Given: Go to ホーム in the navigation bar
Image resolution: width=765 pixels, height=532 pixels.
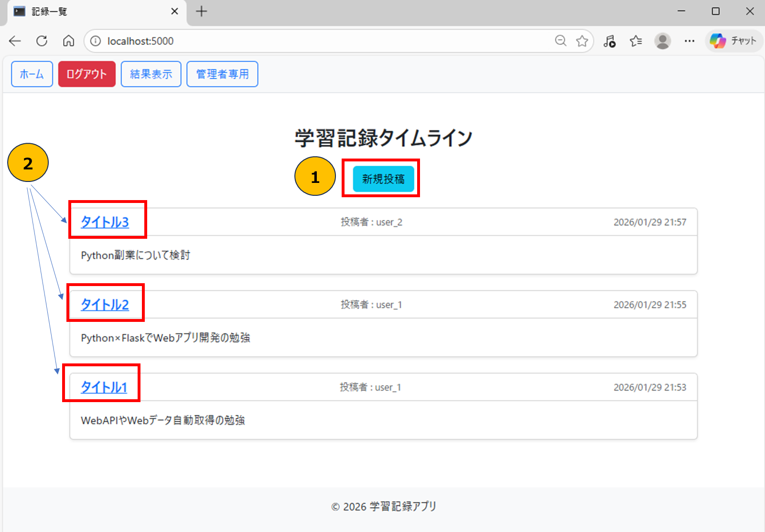Looking at the screenshot, I should click(32, 74).
